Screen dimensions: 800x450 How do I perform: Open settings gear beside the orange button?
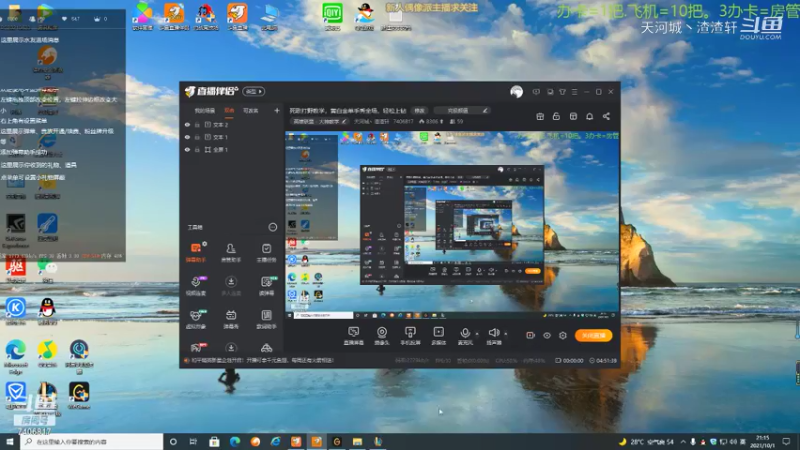563,335
